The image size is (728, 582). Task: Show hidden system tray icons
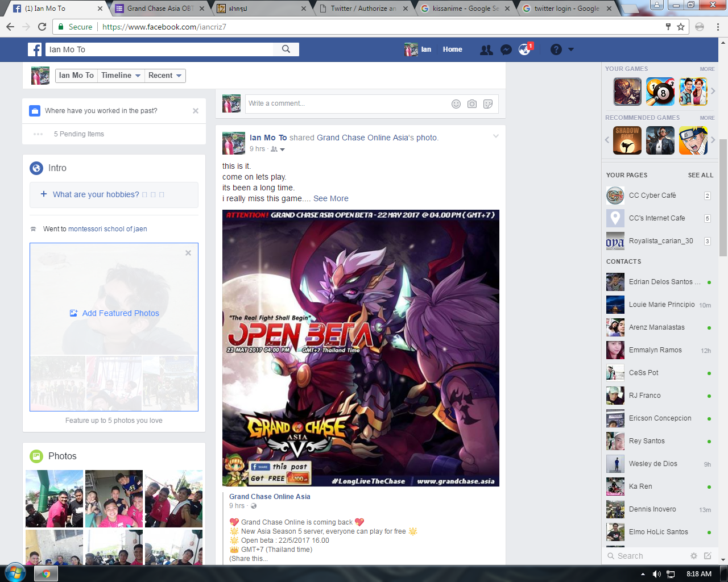coord(643,574)
